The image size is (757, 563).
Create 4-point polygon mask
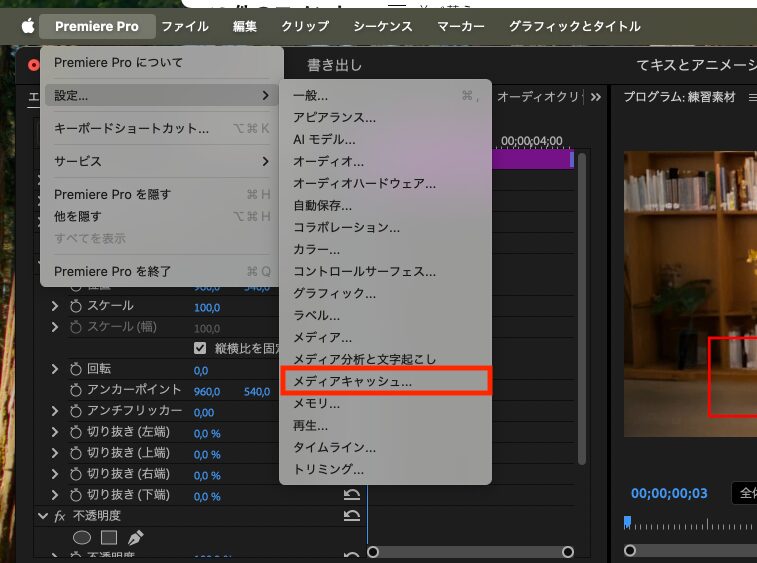(x=109, y=537)
